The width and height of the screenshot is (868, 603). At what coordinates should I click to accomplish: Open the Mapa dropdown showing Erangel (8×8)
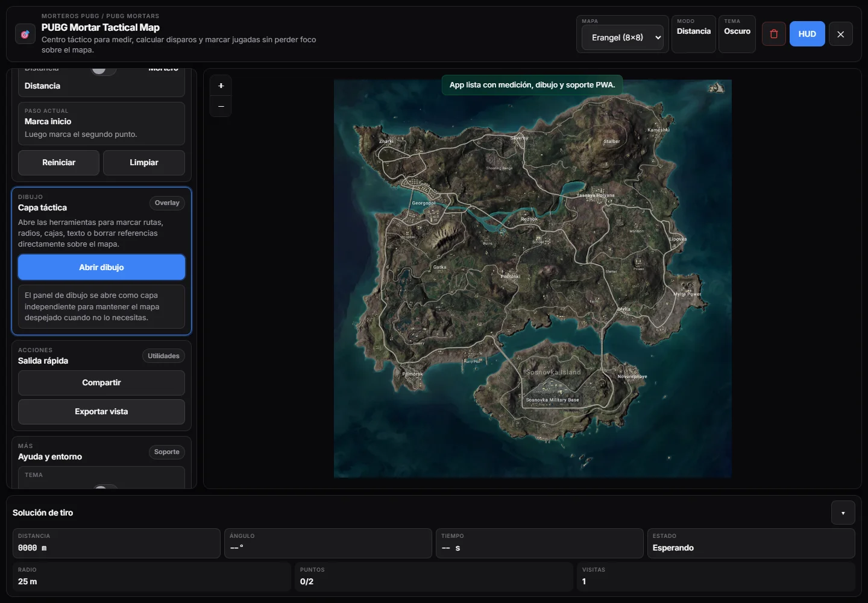point(623,37)
